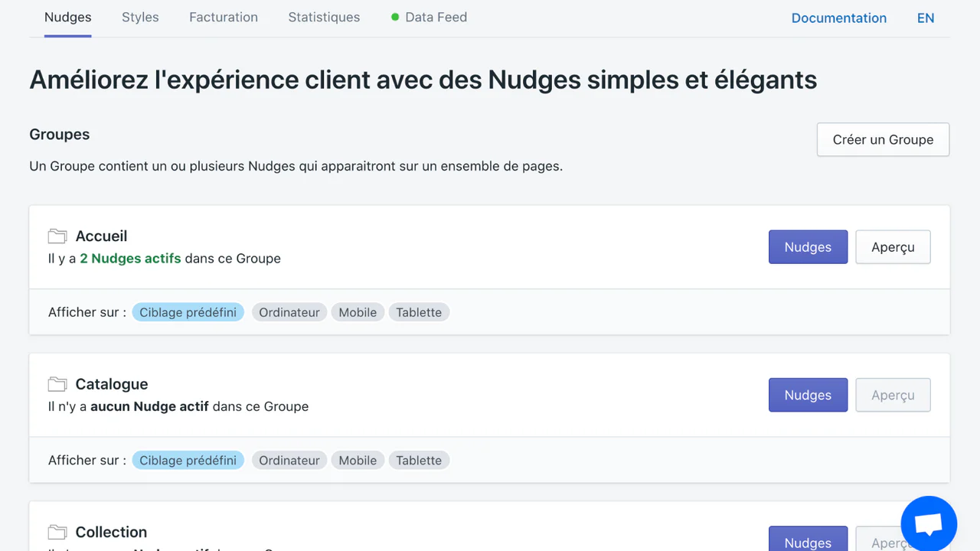Preview the Accueil group with Aperçu
This screenshot has height=551, width=980.
tap(893, 247)
